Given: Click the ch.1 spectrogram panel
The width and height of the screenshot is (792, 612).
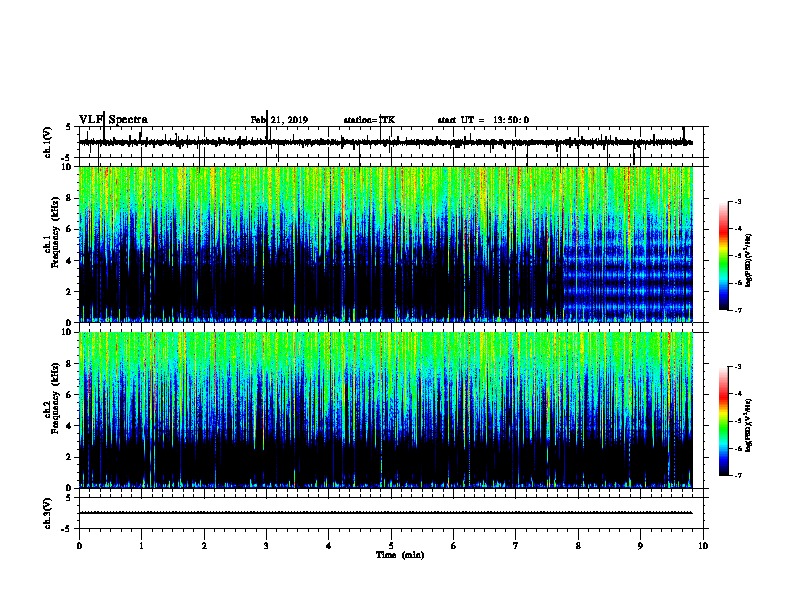Looking at the screenshot, I should 386,244.
